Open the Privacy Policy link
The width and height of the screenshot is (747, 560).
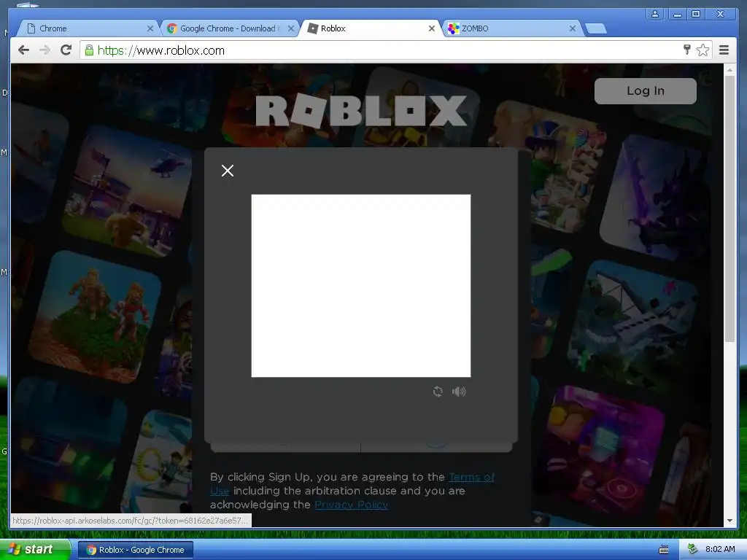351,505
